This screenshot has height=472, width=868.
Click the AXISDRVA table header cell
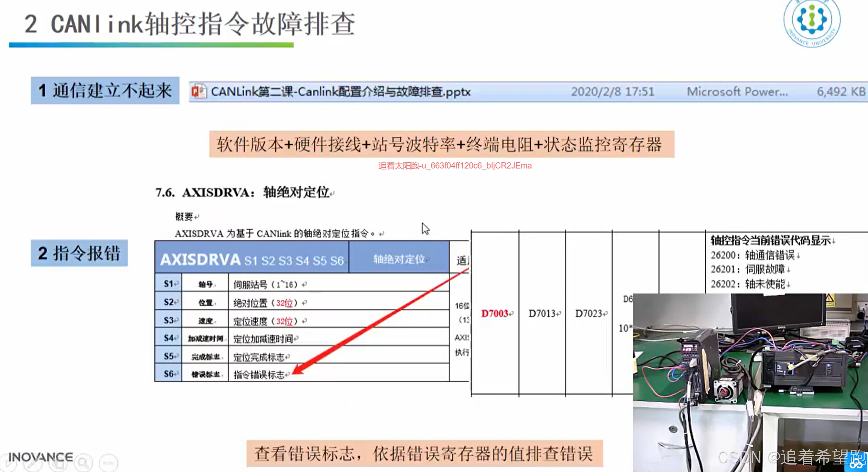coord(251,259)
